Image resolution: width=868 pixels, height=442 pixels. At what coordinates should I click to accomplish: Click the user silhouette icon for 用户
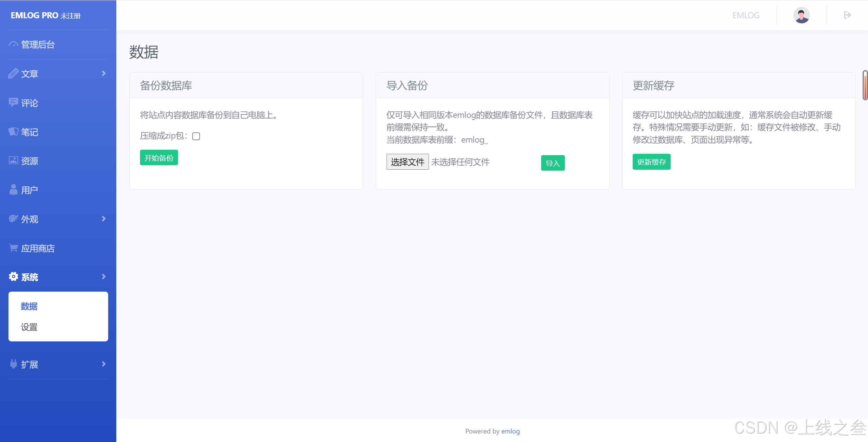click(13, 190)
